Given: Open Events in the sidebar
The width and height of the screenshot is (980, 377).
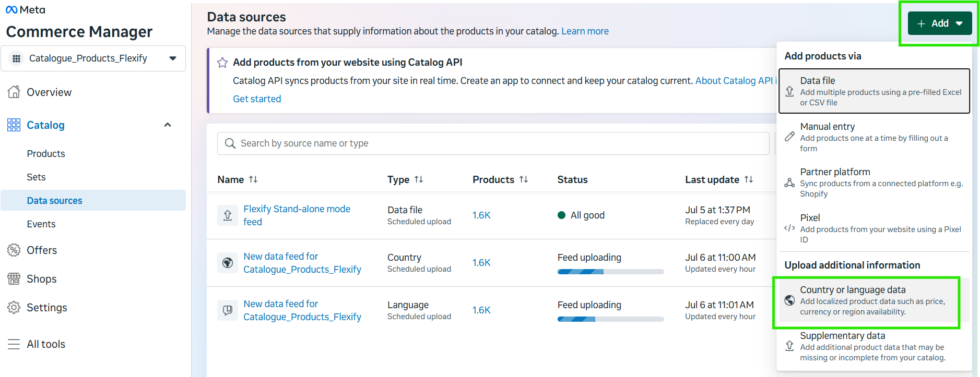Looking at the screenshot, I should 41,224.
